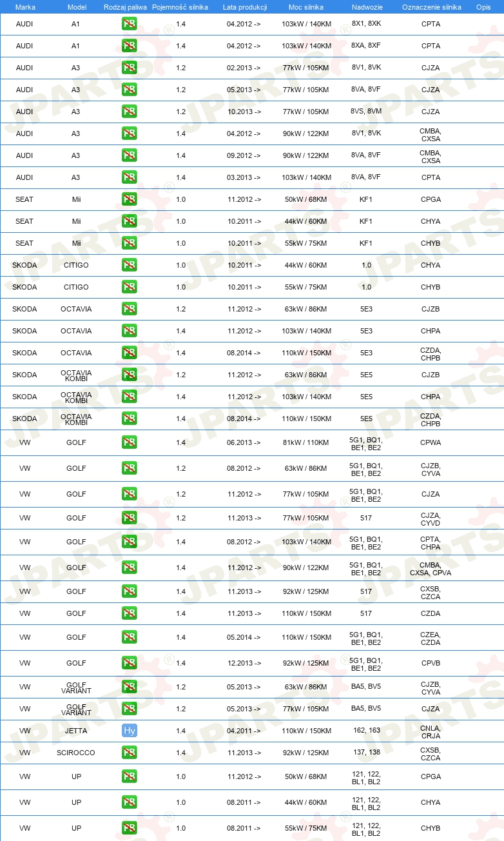Click fuel icon in Skoda Citigo 55kW row
This screenshot has height=841, width=504.
tap(129, 287)
